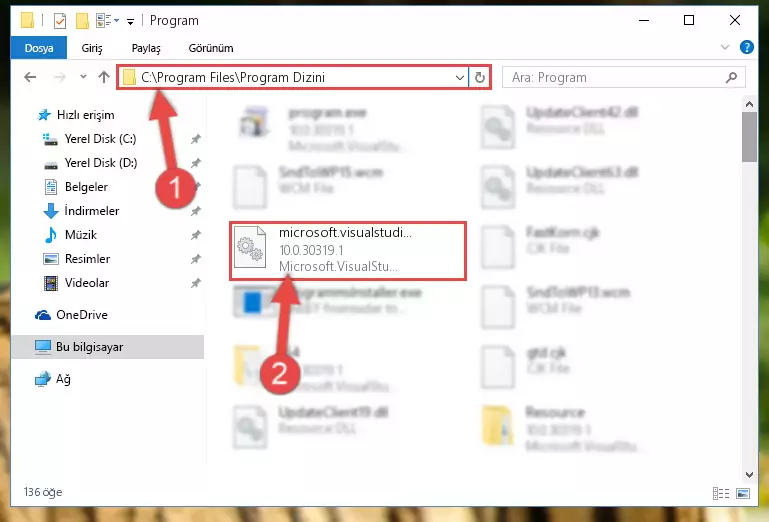Open Customize Quick Access Toolbar dropdown
The height and width of the screenshot is (522, 769).
point(130,21)
